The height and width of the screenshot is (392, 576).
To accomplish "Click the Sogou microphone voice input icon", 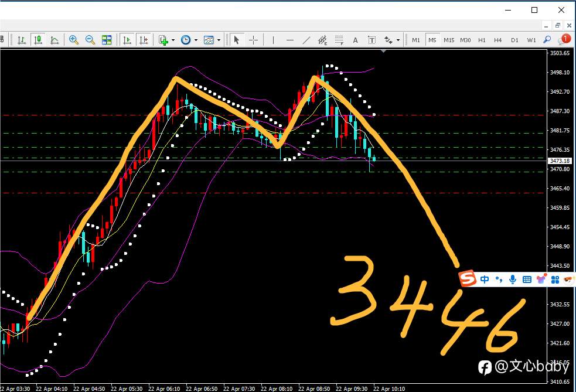I will pyautogui.click(x=513, y=279).
